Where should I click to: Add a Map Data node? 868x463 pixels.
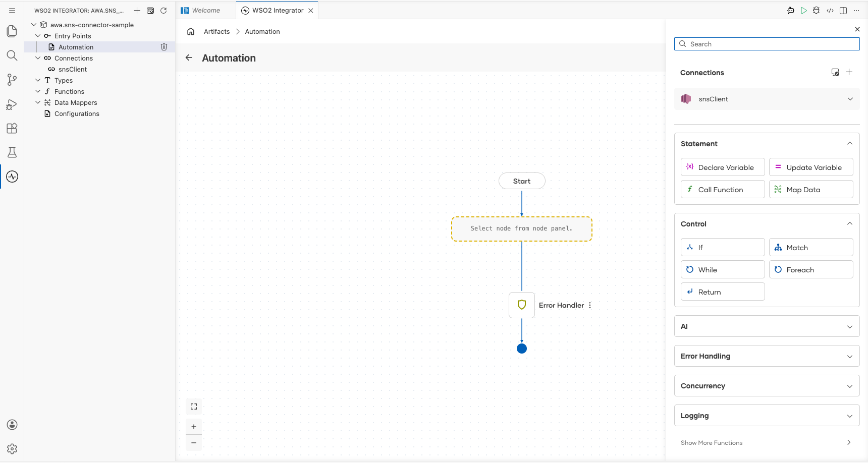coord(811,190)
